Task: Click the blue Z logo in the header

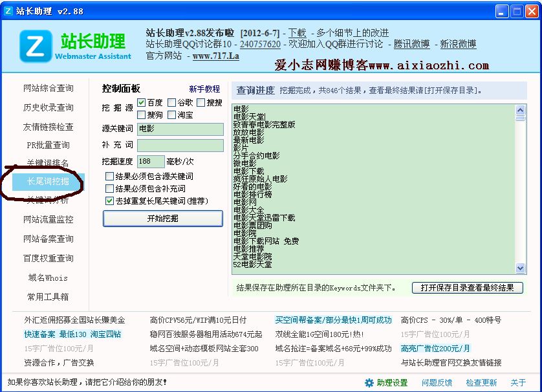Action: [36, 46]
